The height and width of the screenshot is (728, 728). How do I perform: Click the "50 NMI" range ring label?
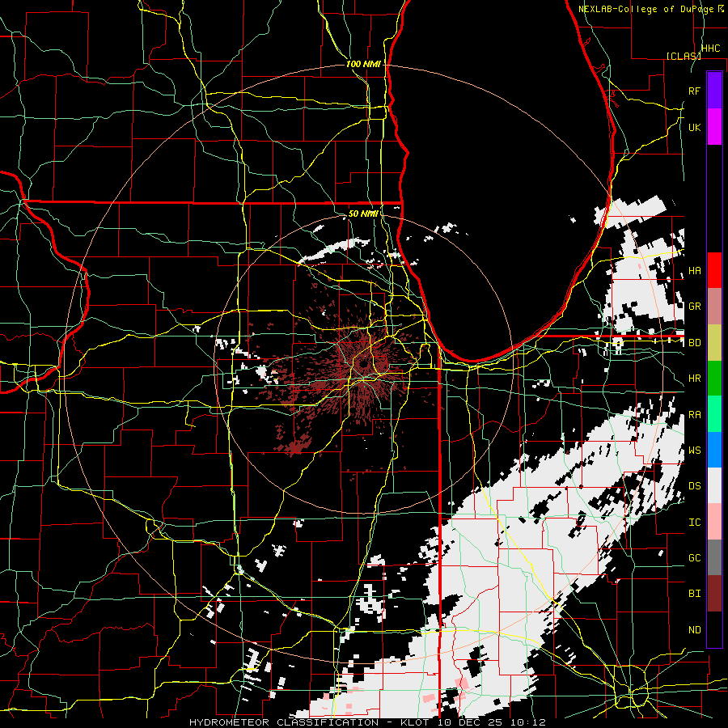[x=363, y=214]
